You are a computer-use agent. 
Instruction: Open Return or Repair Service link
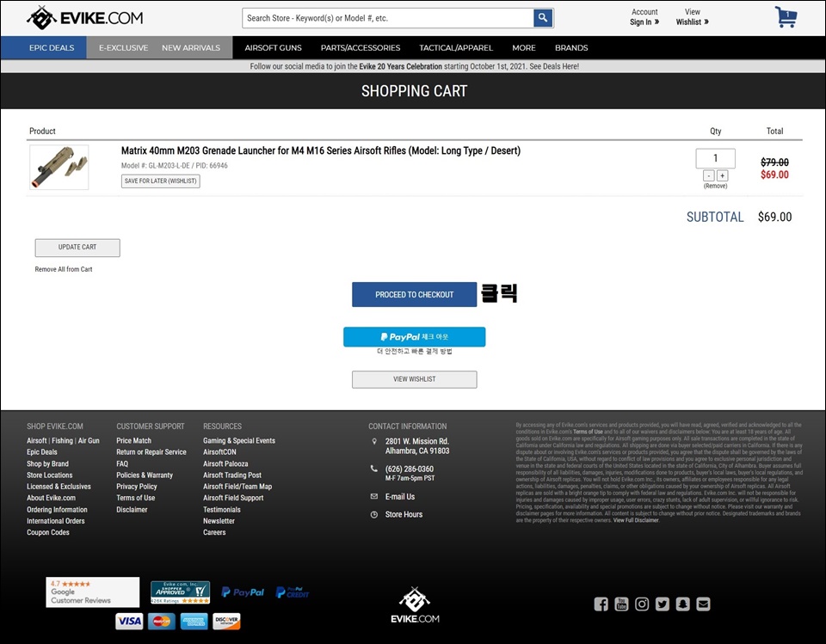(151, 451)
